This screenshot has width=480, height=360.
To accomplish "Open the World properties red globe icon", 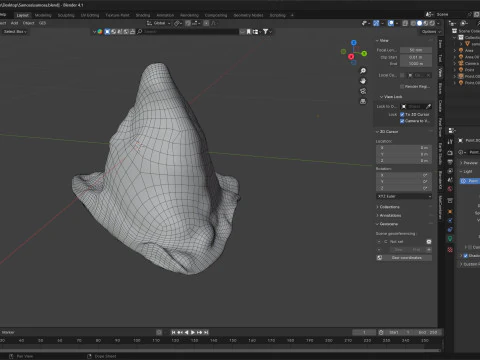I will (x=450, y=189).
